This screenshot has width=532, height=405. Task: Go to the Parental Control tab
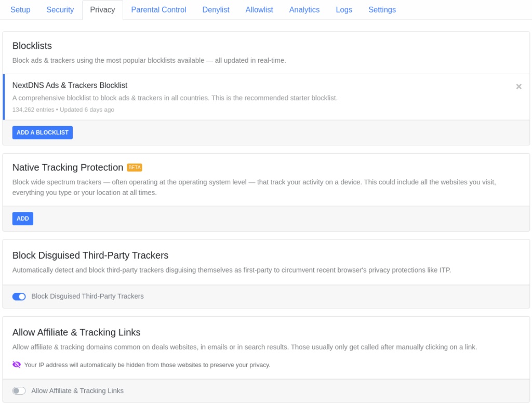[158, 10]
